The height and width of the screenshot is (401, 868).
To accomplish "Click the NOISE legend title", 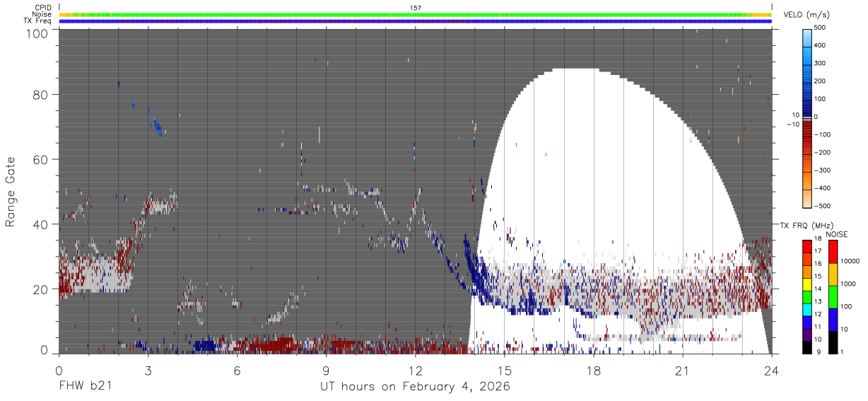I will (x=836, y=234).
